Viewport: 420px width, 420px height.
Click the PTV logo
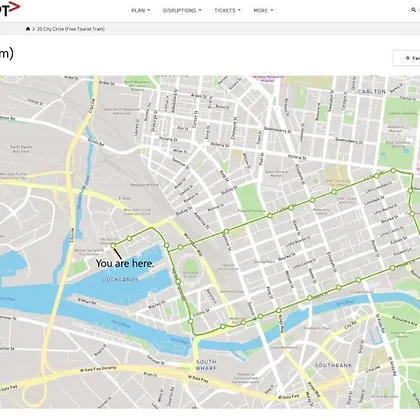pyautogui.click(x=9, y=8)
